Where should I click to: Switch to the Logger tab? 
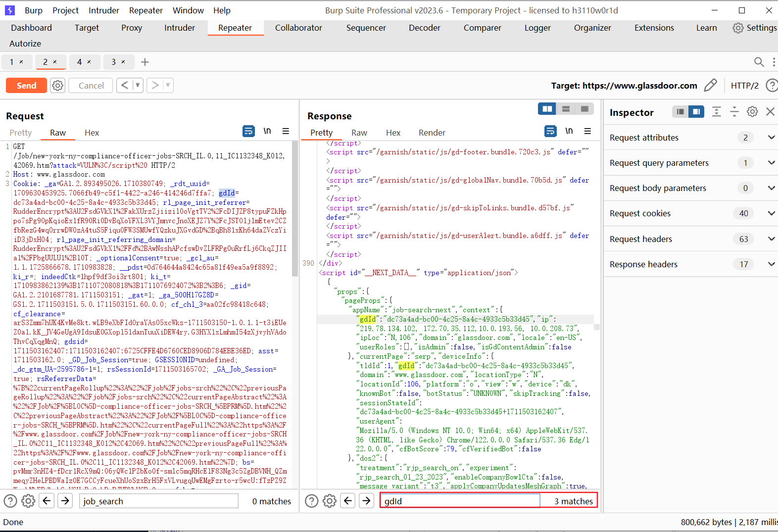(x=537, y=28)
